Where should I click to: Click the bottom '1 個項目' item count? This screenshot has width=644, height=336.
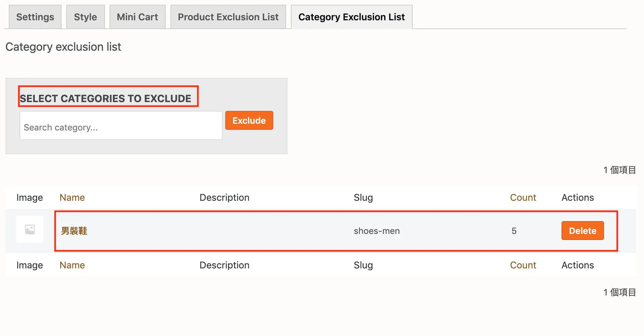coord(620,292)
